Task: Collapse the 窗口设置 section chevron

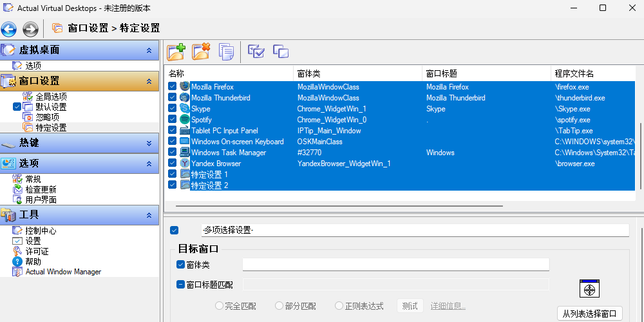Action: tap(149, 81)
